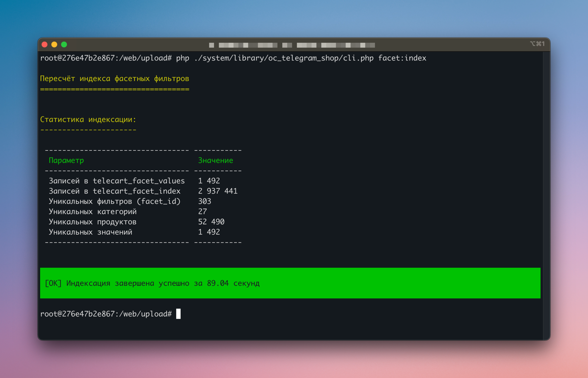The height and width of the screenshot is (378, 588).
Task: Click the 'Значение' column header
Action: coord(215,160)
